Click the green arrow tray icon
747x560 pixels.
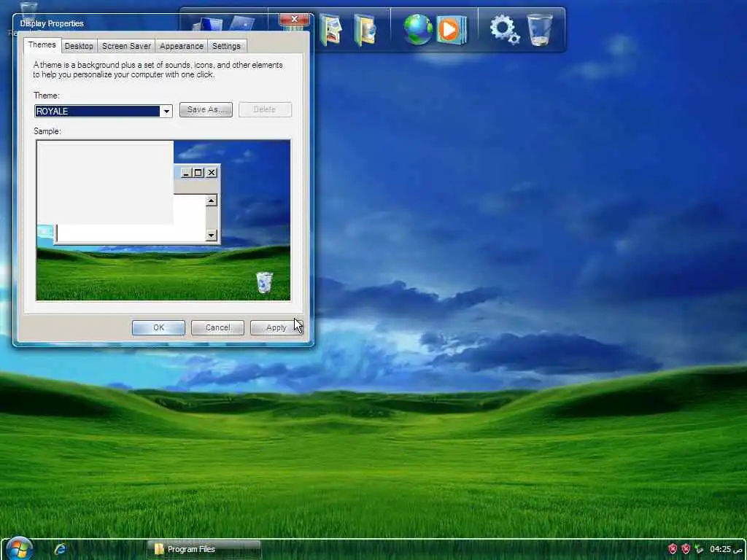click(699, 549)
